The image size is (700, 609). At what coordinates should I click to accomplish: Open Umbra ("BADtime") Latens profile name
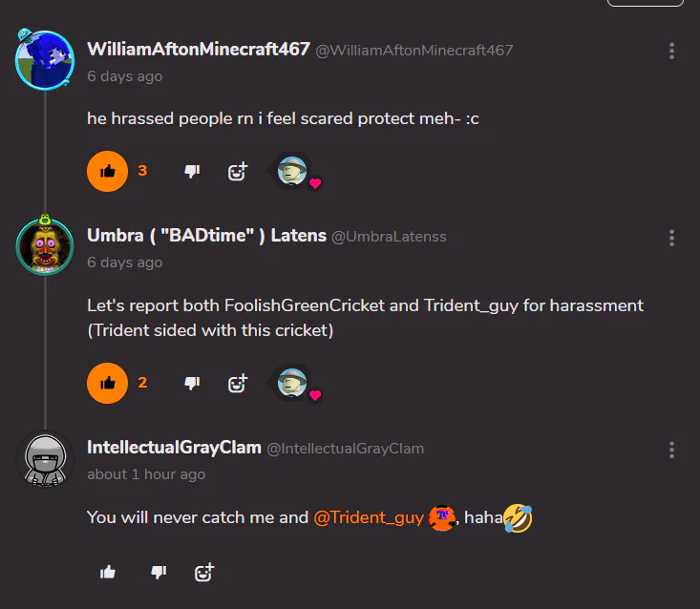[x=206, y=236]
